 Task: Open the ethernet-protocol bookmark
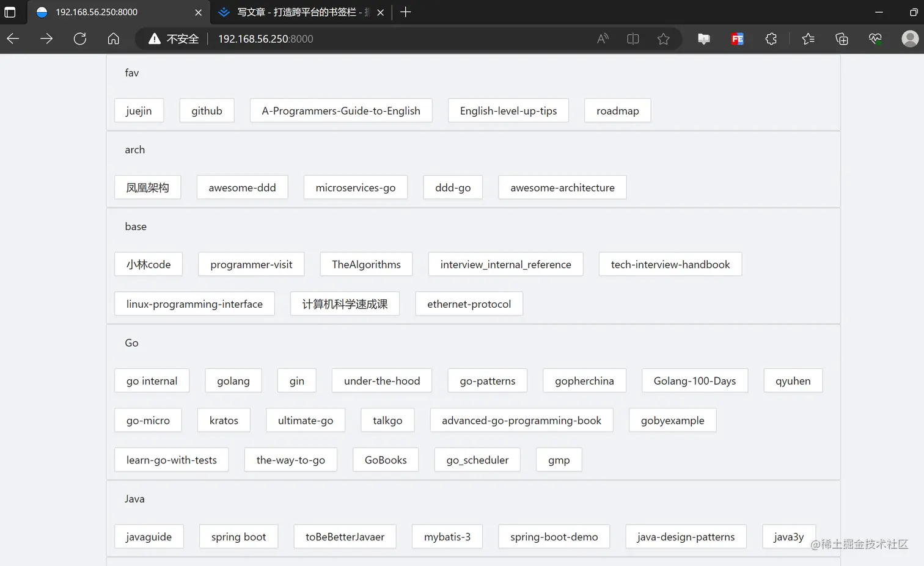pos(469,304)
